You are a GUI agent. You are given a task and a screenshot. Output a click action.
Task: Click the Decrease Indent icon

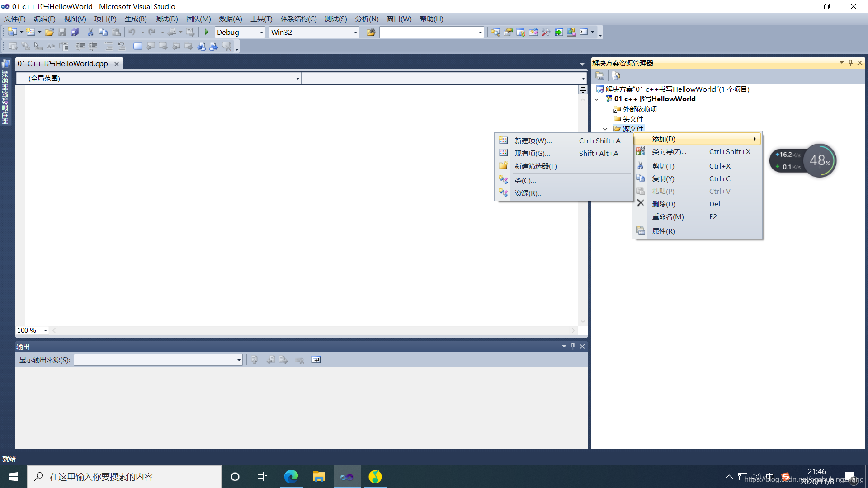[x=80, y=46]
